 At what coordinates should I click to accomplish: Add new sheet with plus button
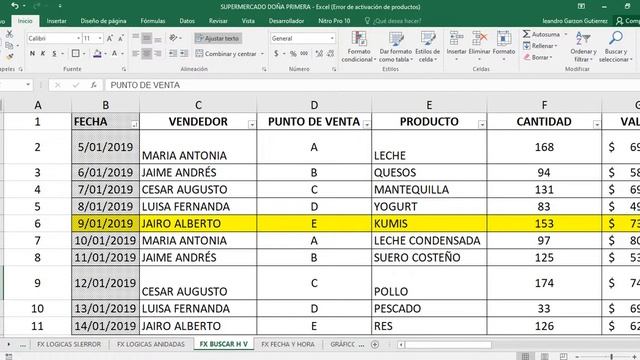coord(375,344)
